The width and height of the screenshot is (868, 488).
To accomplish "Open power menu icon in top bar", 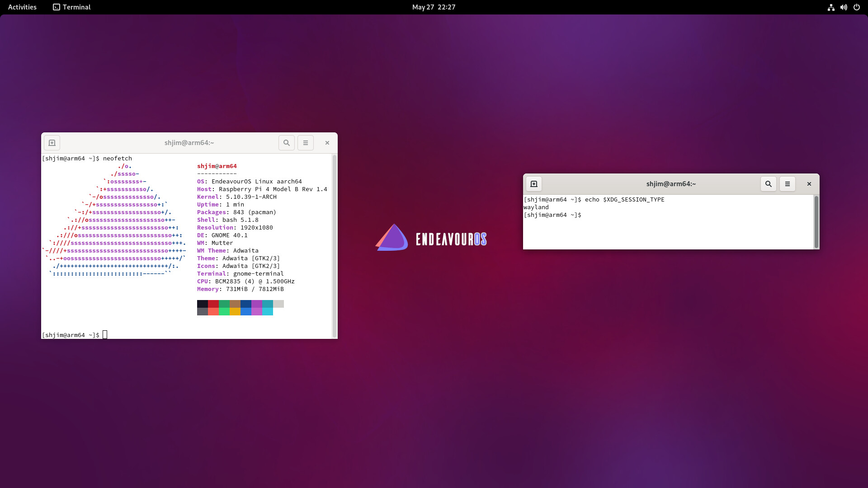I will [x=857, y=7].
